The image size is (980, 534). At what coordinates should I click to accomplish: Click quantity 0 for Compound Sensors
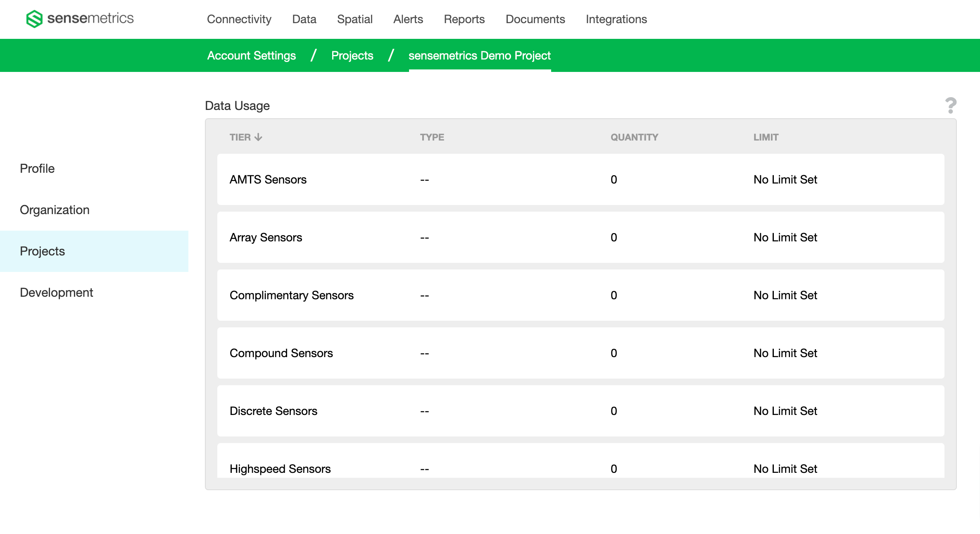(x=614, y=353)
